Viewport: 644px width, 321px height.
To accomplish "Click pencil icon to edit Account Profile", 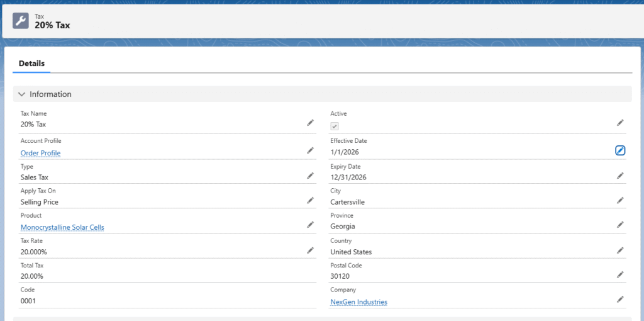I will pyautogui.click(x=310, y=150).
